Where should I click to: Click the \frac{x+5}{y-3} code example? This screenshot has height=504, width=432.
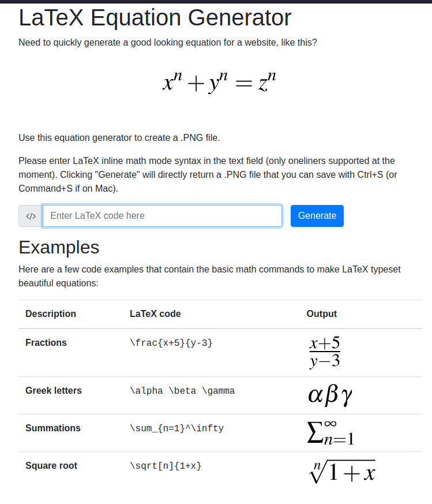[171, 343]
